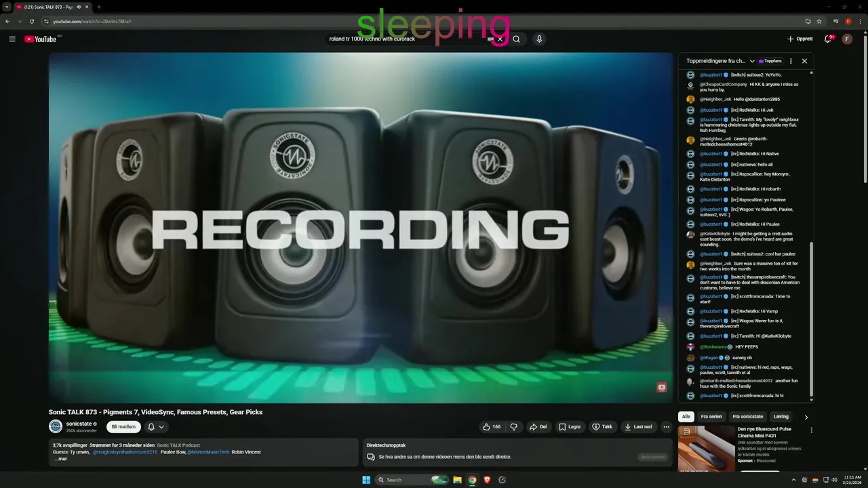This screenshot has height=488, width=868.
Task: Open a new browser tab
Action: tap(99, 7)
